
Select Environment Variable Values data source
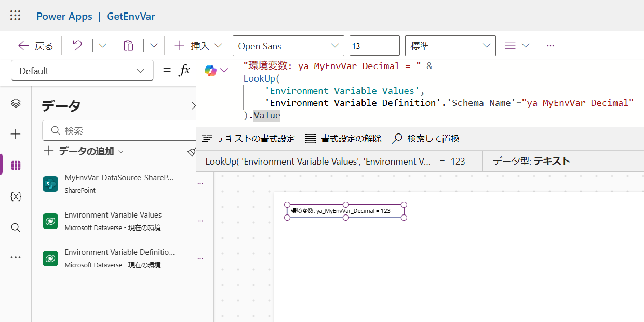point(113,221)
